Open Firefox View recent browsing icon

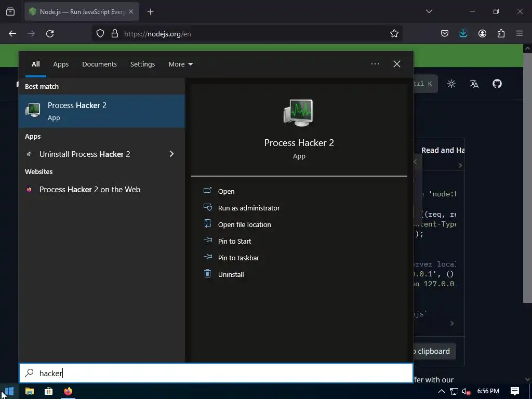[10, 11]
